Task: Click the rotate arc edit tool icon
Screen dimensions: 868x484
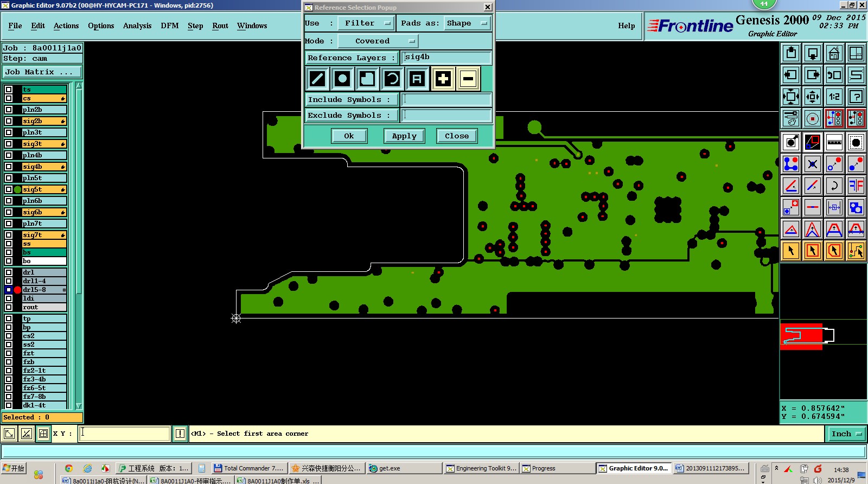Action: pyautogui.click(x=834, y=186)
